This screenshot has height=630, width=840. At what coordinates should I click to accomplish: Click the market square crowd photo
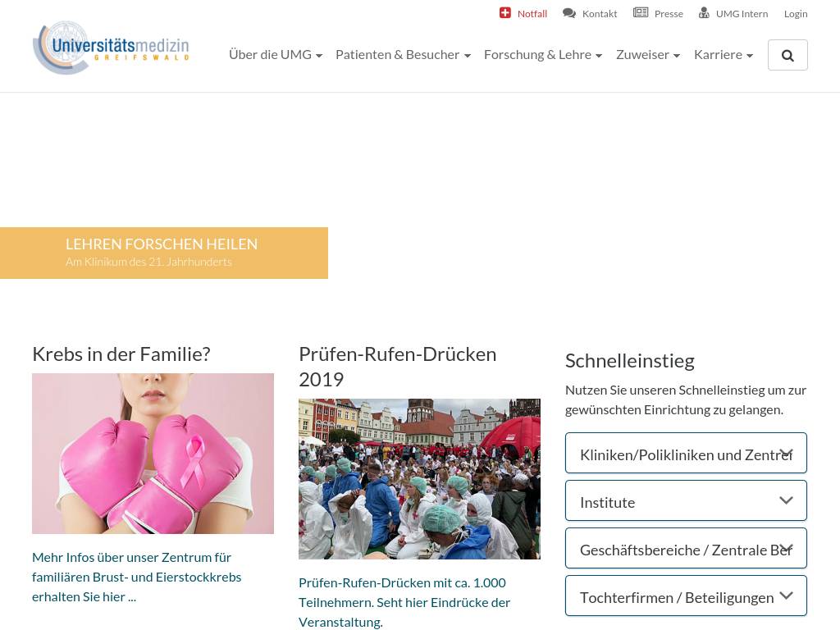tap(419, 479)
